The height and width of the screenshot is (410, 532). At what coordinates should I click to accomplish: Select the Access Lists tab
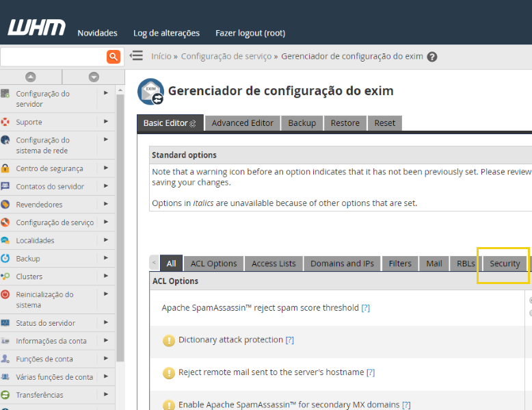click(x=274, y=264)
